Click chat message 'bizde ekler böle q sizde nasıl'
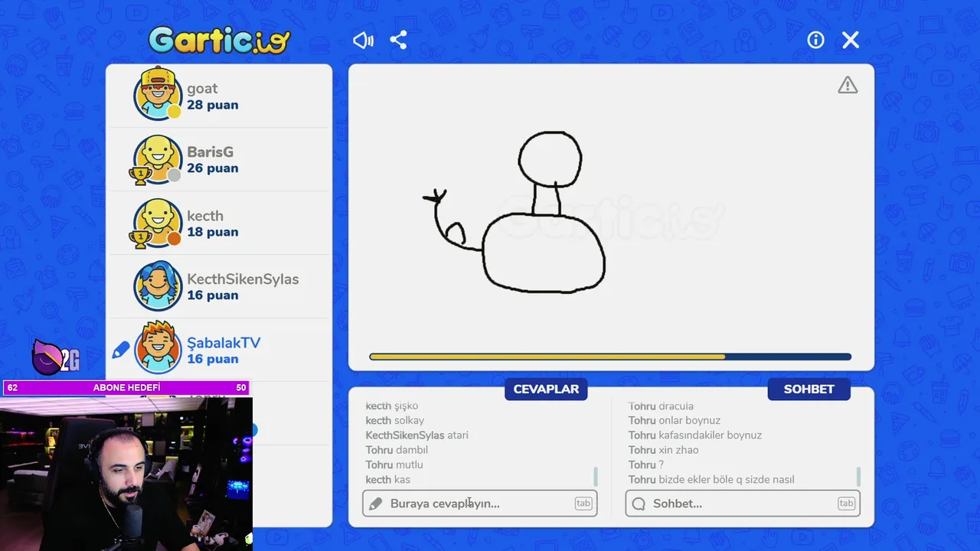 click(727, 480)
